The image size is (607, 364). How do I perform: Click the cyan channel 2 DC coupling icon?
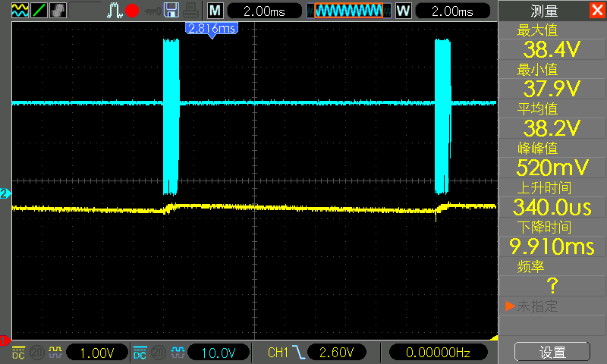[x=140, y=353]
